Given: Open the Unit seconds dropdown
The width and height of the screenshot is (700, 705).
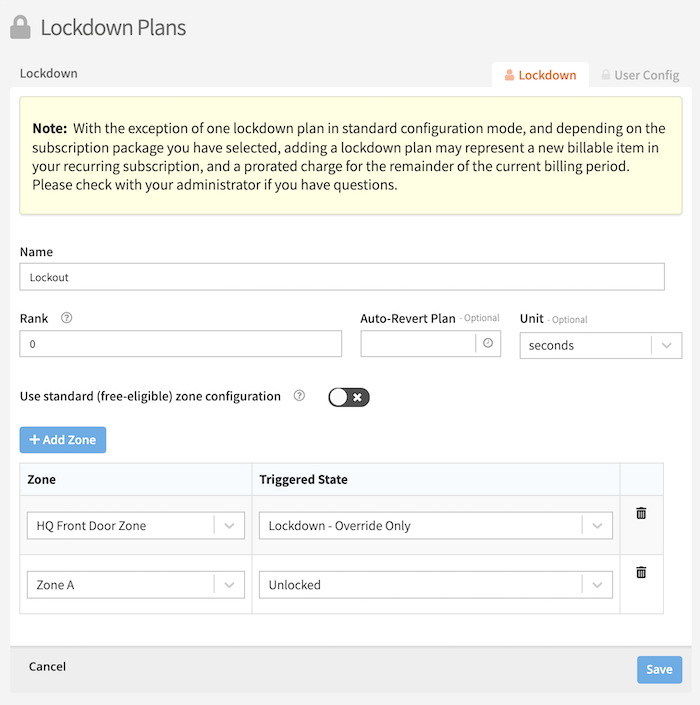Looking at the screenshot, I should (x=666, y=345).
